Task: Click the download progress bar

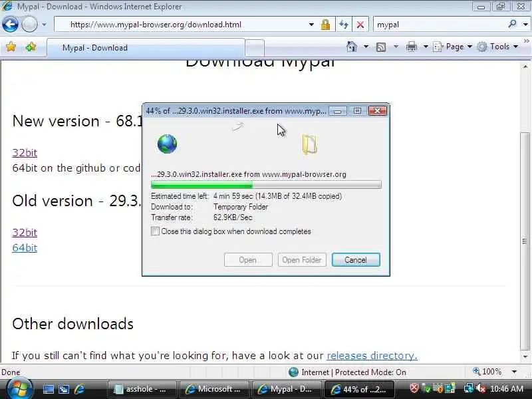Action: 266,185
